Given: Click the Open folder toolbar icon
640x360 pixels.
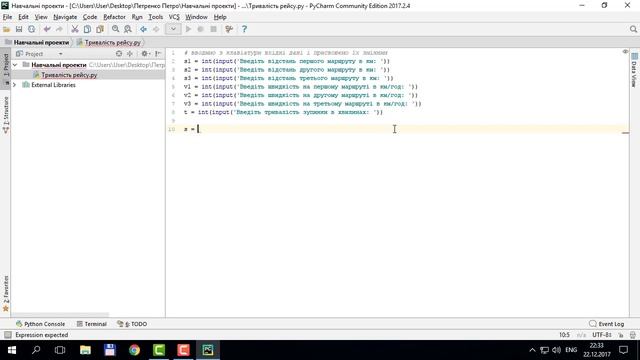Looking at the screenshot, I should click(7, 29).
